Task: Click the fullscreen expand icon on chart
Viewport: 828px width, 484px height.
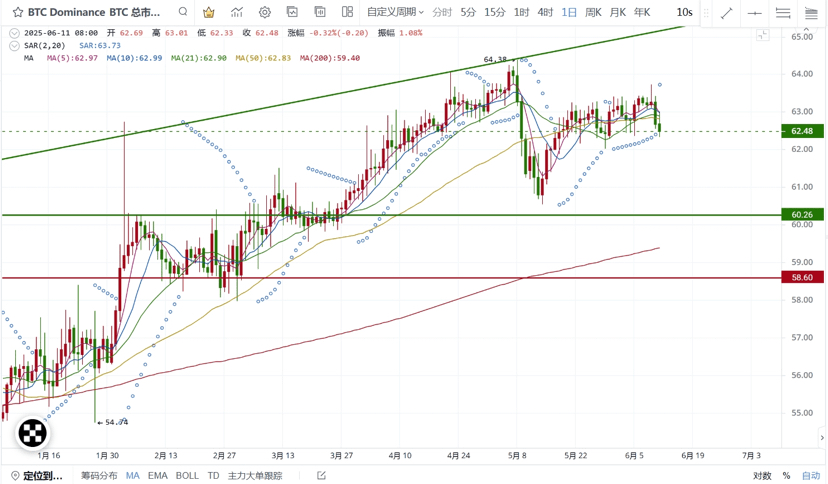Action: click(x=763, y=35)
